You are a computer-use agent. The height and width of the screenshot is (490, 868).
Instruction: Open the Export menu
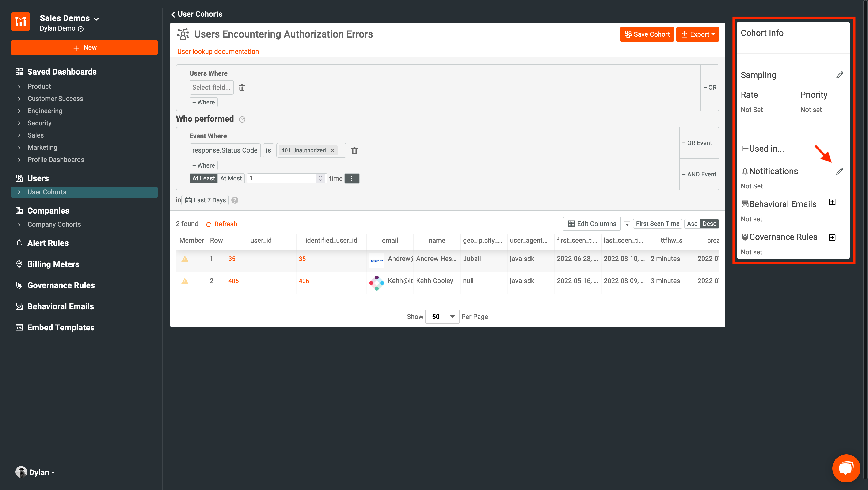point(697,34)
